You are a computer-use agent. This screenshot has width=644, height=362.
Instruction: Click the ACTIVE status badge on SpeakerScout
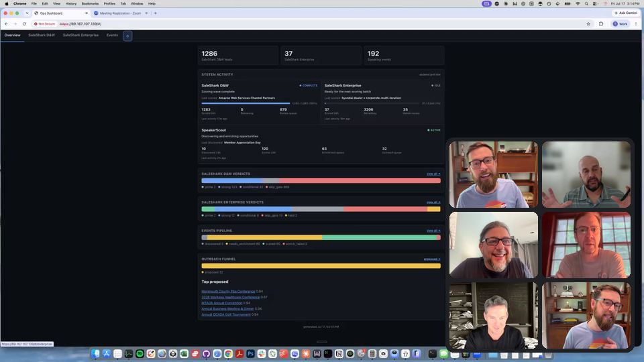(x=434, y=131)
